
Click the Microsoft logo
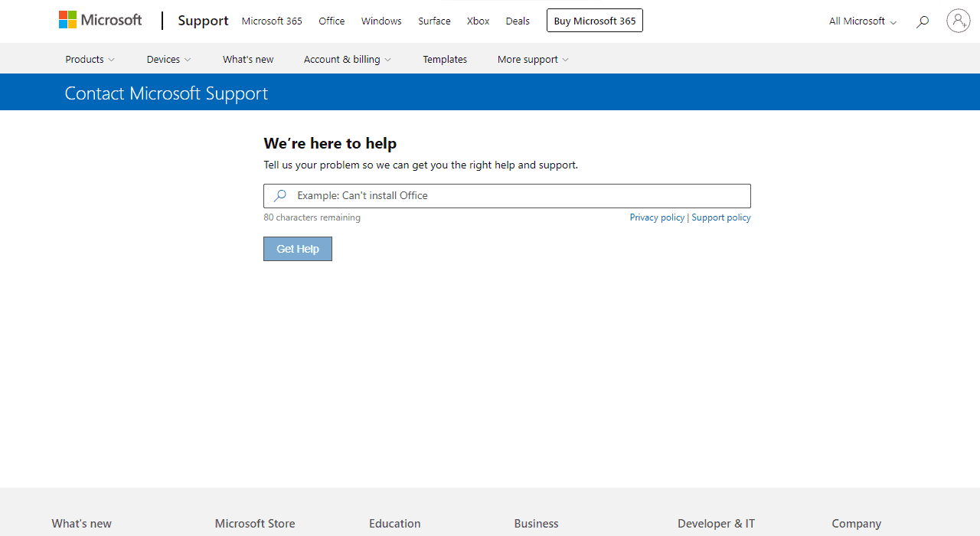coord(100,19)
